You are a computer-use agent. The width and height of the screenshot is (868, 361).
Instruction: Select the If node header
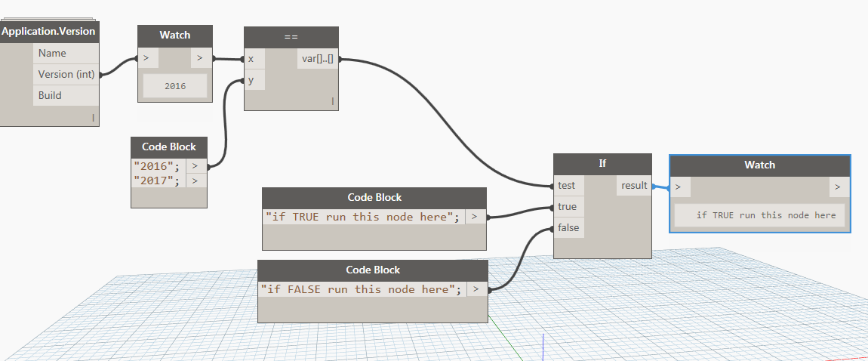click(602, 165)
